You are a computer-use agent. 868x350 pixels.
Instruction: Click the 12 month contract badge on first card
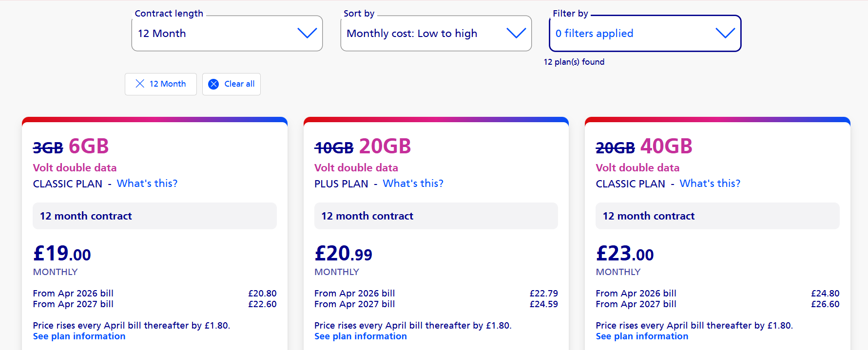pyautogui.click(x=154, y=216)
